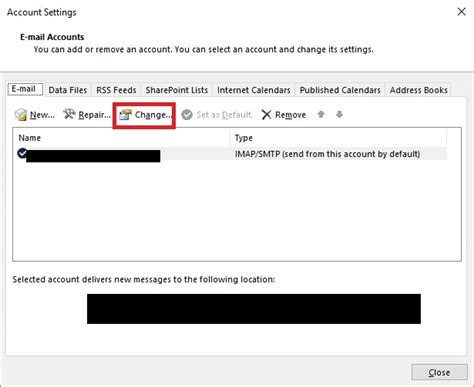
Task: Click the Type column header
Action: click(338, 138)
